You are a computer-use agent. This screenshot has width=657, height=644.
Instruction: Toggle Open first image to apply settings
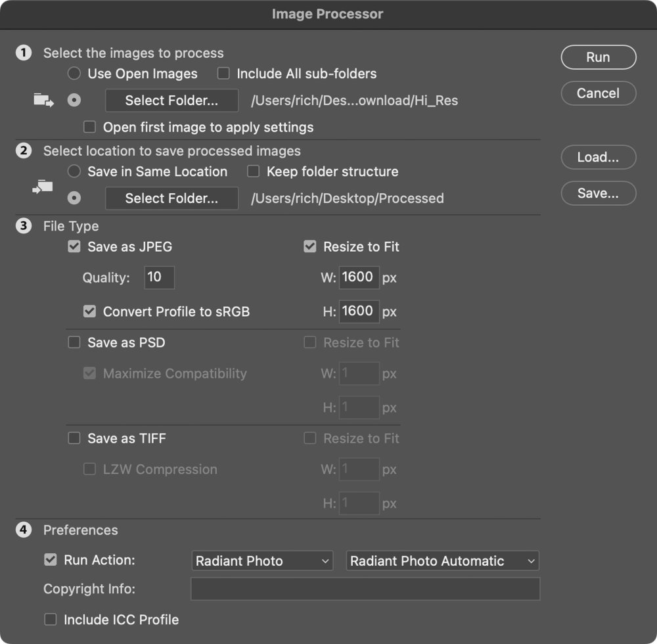[x=90, y=127]
